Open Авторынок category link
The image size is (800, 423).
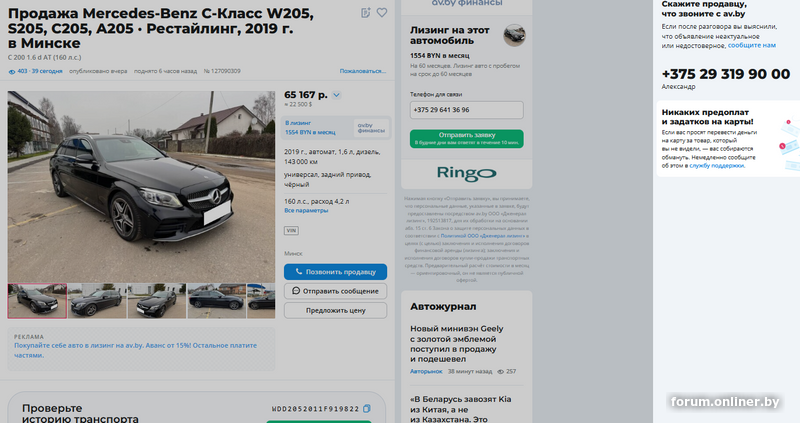point(426,371)
